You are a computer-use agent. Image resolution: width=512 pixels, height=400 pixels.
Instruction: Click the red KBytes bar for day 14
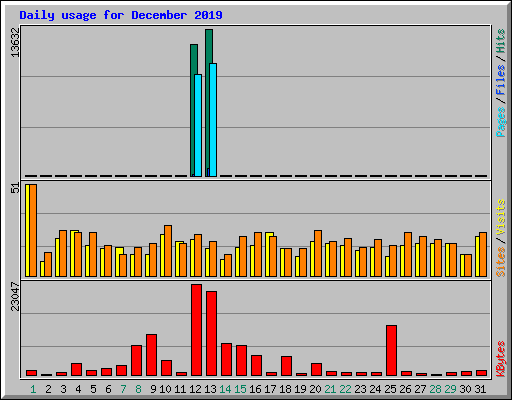[226, 360]
